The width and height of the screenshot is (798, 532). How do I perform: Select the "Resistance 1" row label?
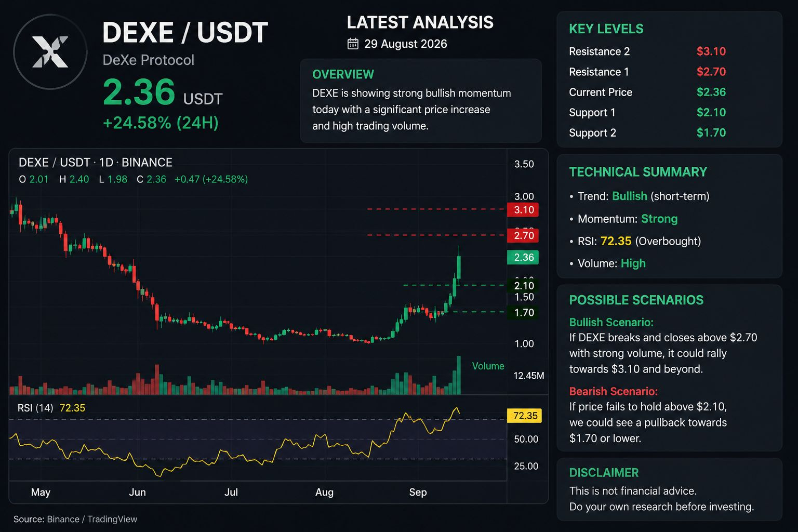pyautogui.click(x=599, y=72)
